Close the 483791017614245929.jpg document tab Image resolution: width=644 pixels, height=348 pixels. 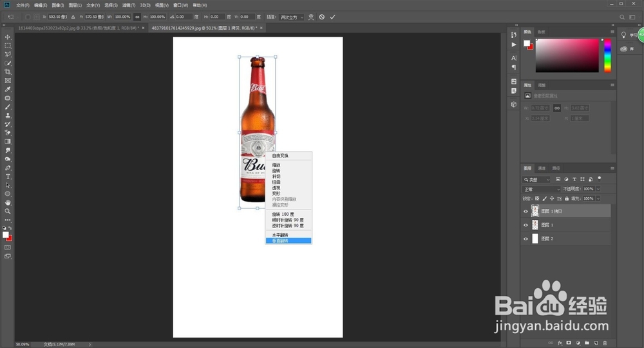point(261,28)
